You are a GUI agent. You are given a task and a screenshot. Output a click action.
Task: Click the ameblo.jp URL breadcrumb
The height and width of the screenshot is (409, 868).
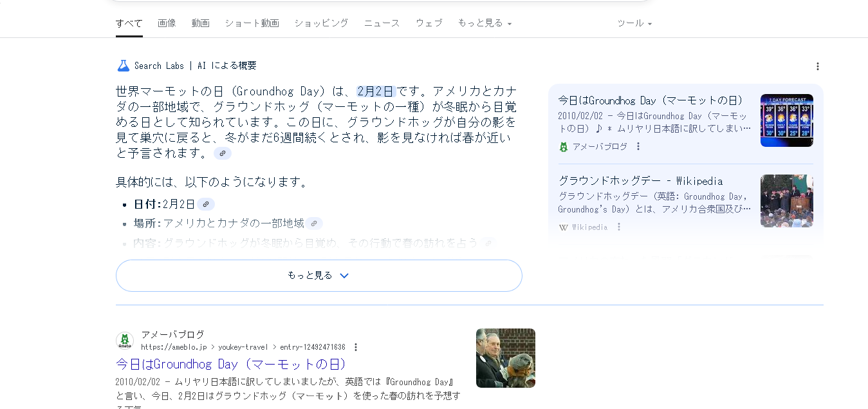(243, 347)
